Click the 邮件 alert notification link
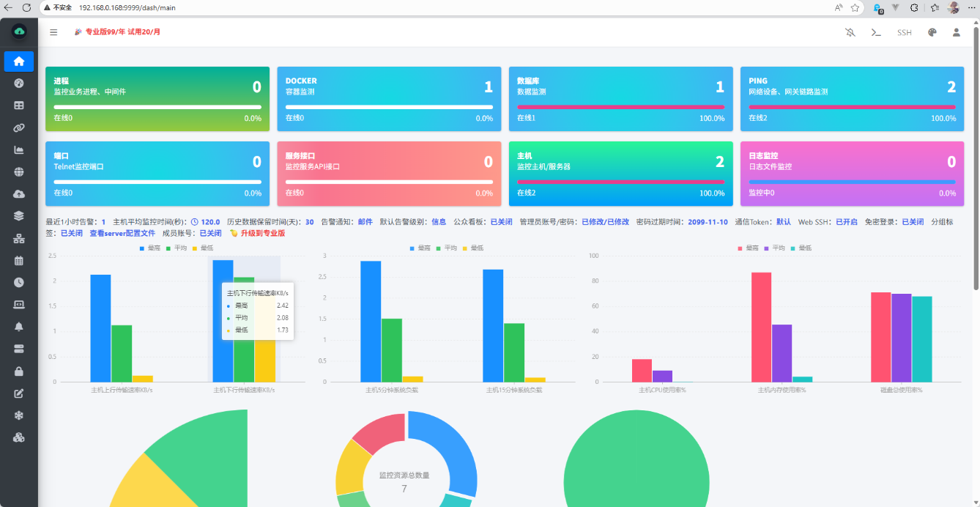 [365, 221]
